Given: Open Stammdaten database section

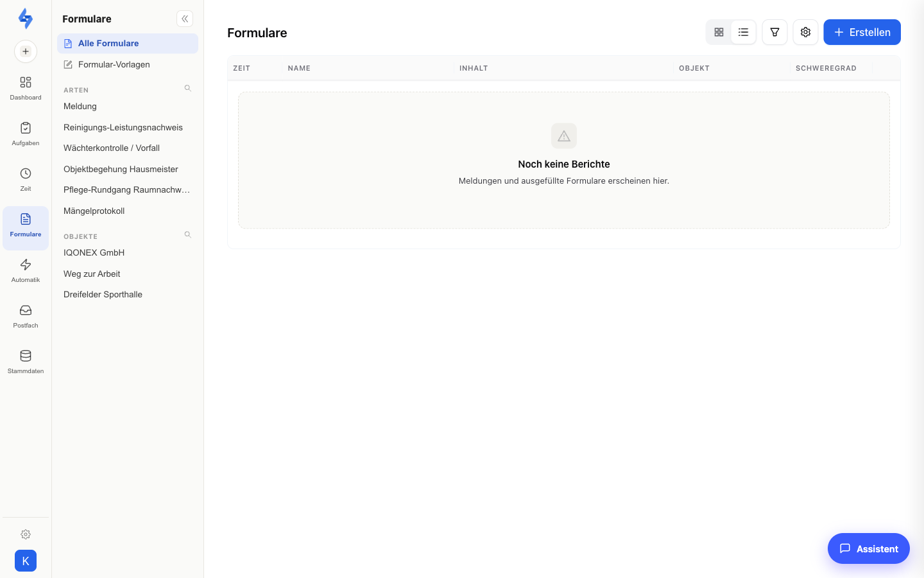Looking at the screenshot, I should tap(26, 362).
